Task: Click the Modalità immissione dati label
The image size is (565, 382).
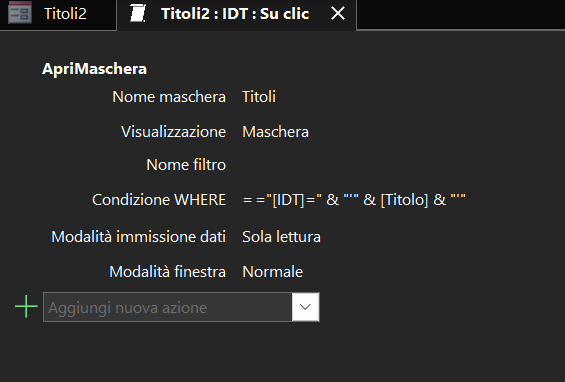Action: click(138, 237)
